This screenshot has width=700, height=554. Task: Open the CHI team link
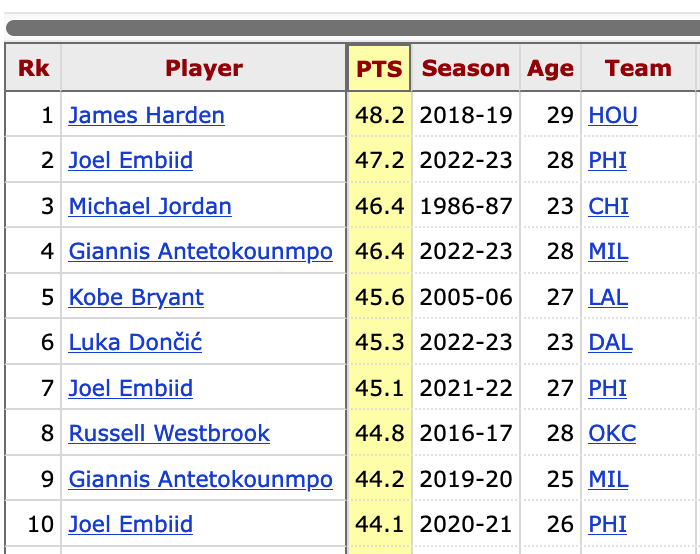pyautogui.click(x=608, y=206)
